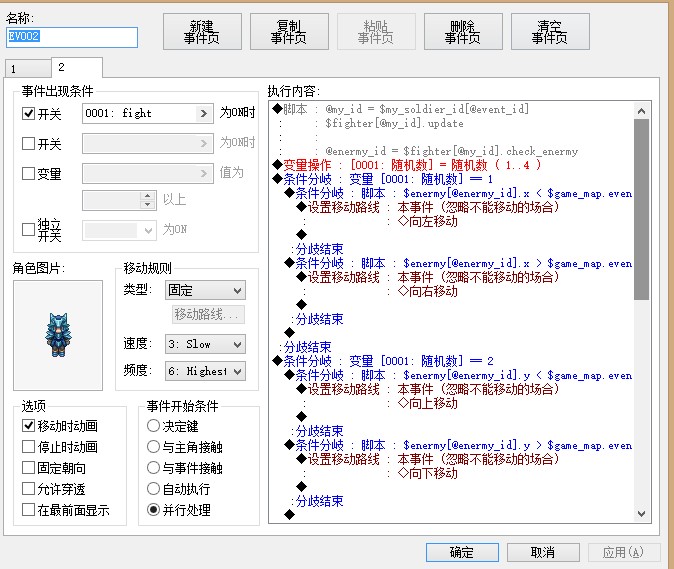Enable the 独立开关 checkbox

point(28,229)
